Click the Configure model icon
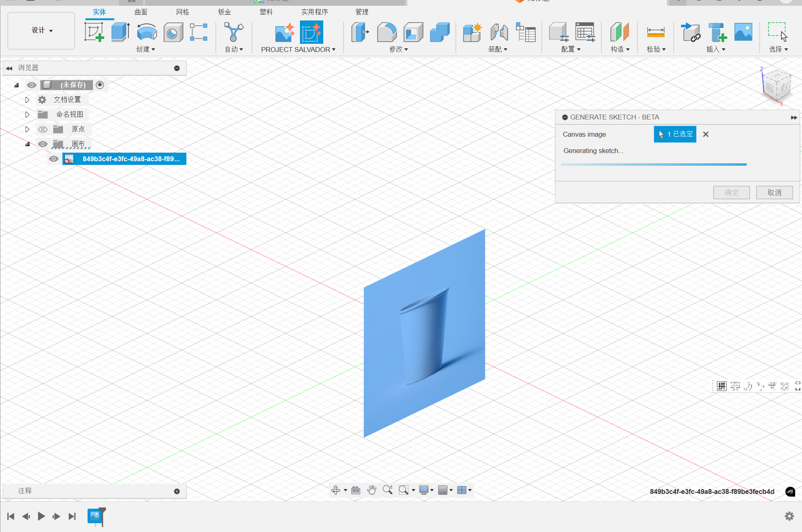The image size is (802, 532). (559, 32)
